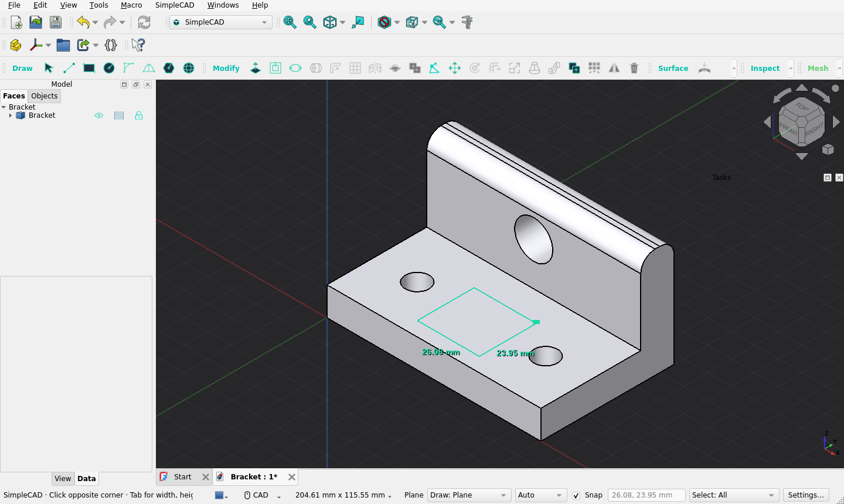The height and width of the screenshot is (504, 844).
Task: Open the Draw: Plane dropdown
Action: [469, 495]
